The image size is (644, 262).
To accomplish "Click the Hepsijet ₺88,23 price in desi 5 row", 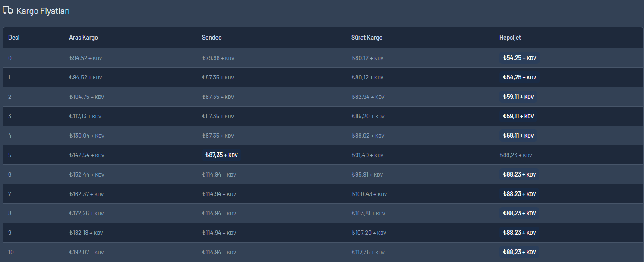I will pos(516,155).
